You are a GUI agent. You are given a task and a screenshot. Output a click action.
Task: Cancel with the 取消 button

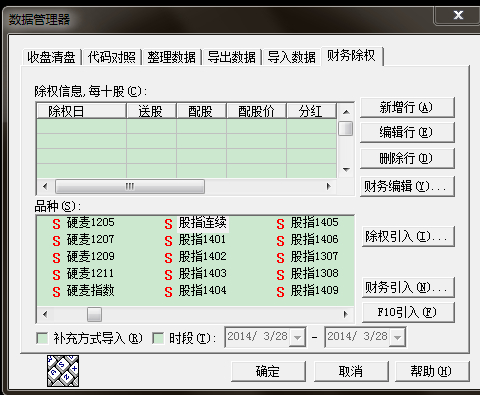point(351,371)
